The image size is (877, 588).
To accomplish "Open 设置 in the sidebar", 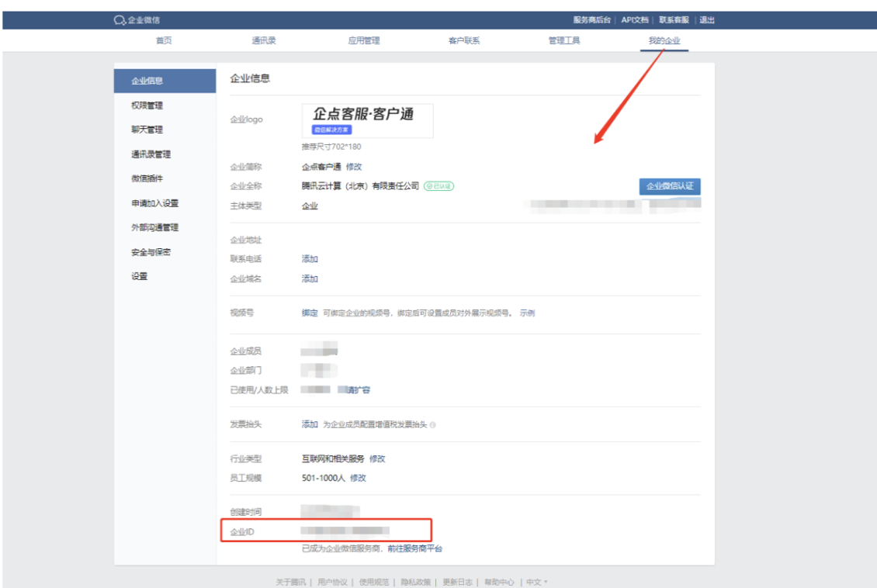I will click(x=139, y=276).
